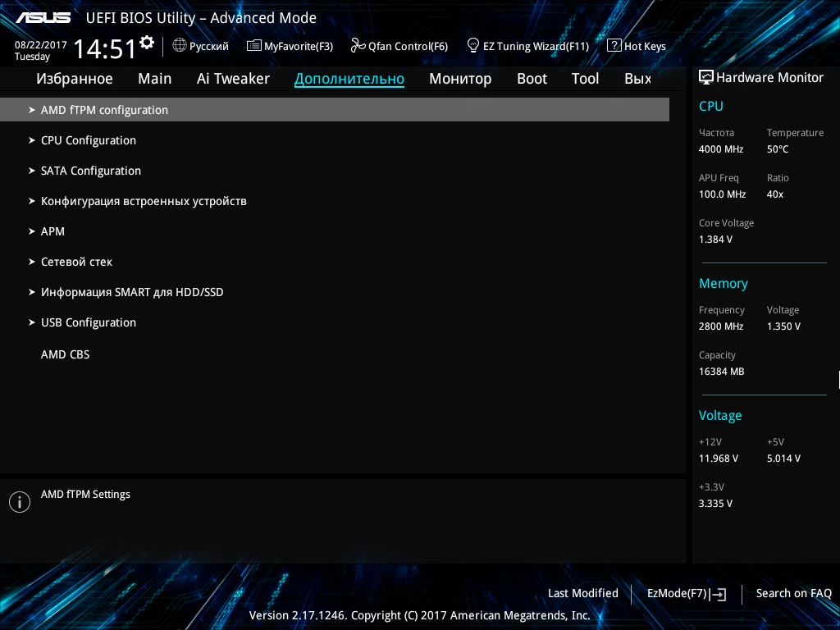Expand arrow next to SATA Configuration
The image size is (840, 630).
32,171
